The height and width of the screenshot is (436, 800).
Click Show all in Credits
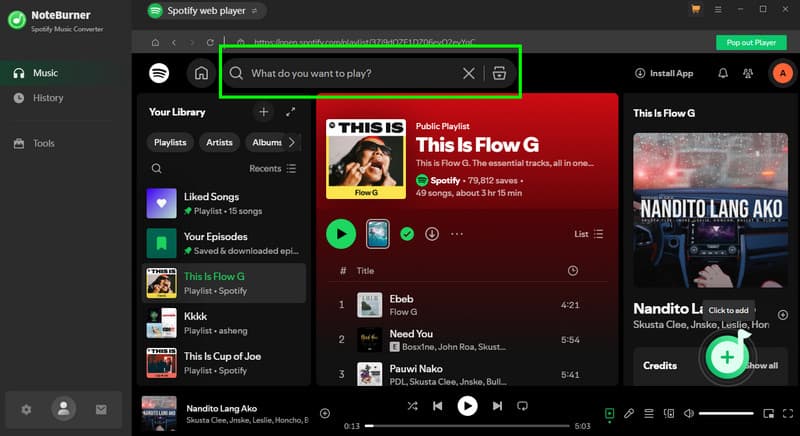click(x=762, y=366)
